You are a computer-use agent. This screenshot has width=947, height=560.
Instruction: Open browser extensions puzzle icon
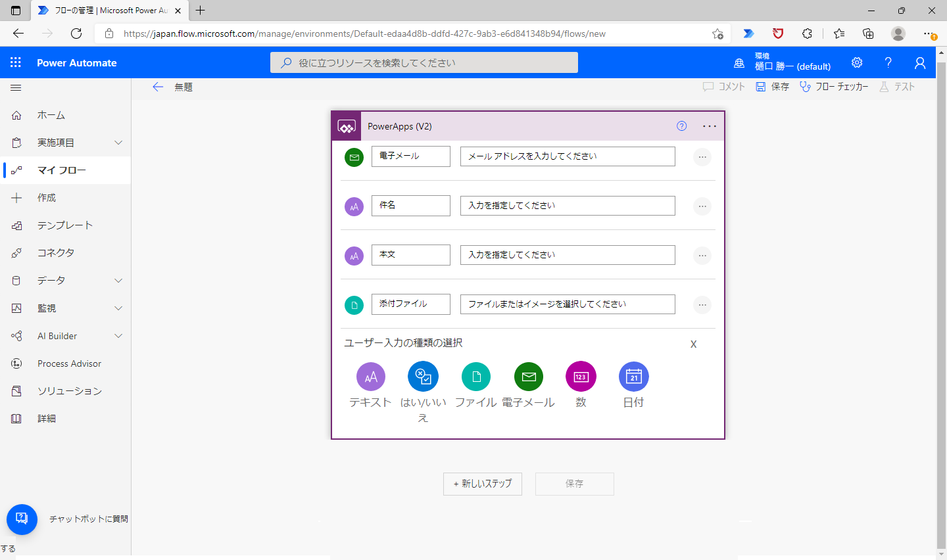click(807, 34)
